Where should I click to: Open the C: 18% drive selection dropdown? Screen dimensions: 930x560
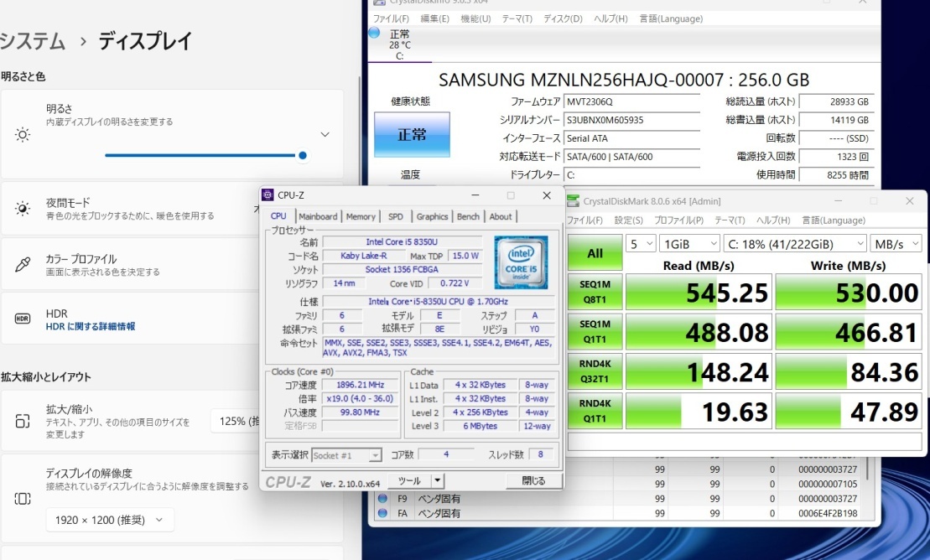click(795, 244)
